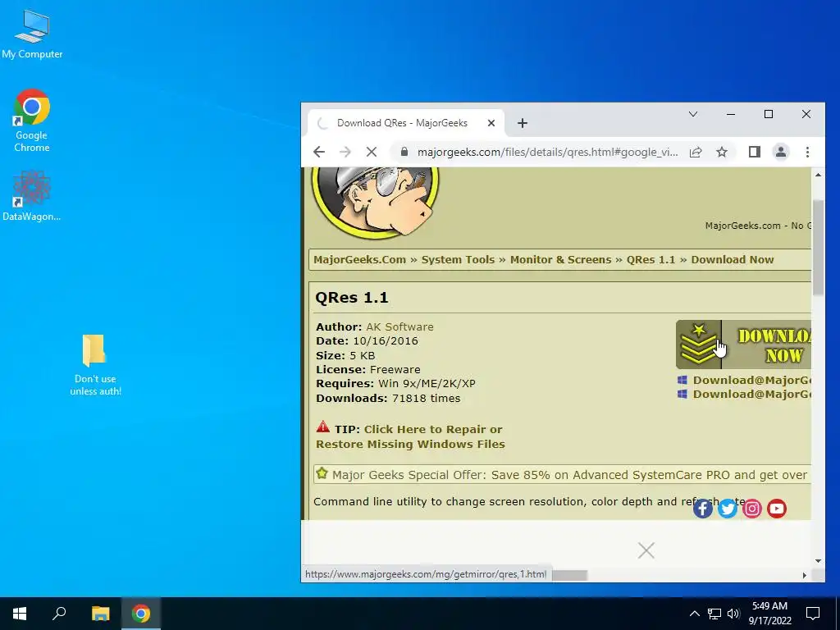The image size is (840, 630).
Task: Open File Explorer from the taskbar
Action: click(100, 614)
